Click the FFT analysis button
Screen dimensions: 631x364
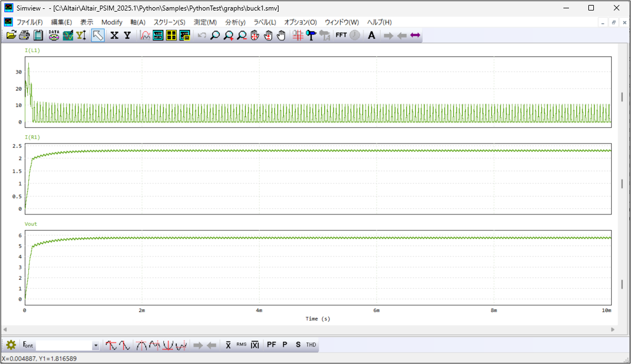pos(341,35)
